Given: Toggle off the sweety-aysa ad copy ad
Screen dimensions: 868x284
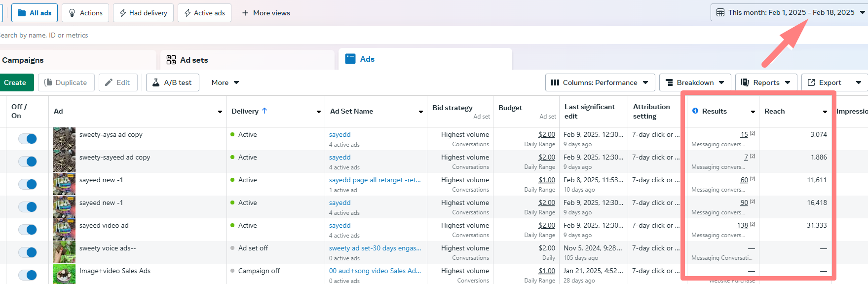Looking at the screenshot, I should click(x=28, y=139).
